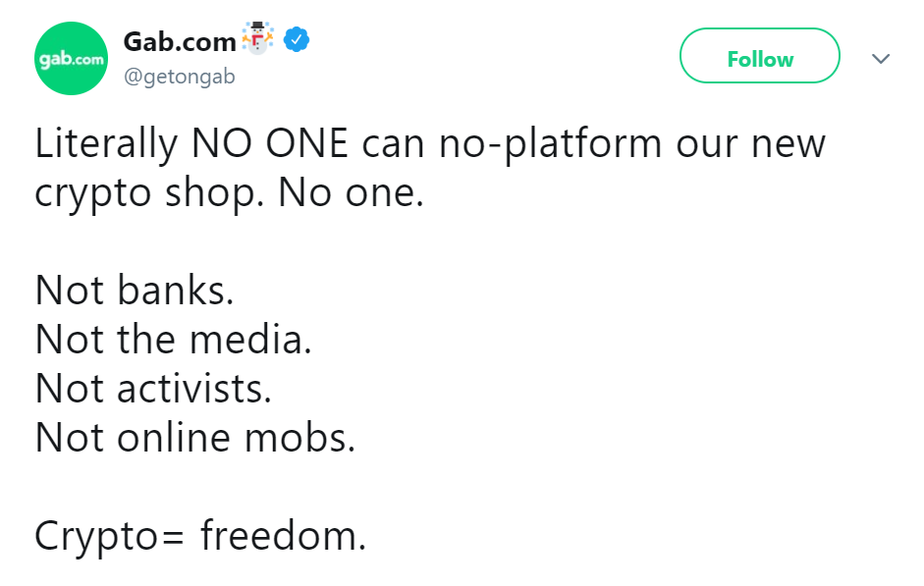The width and height of the screenshot is (924, 586).
Task: Open the @getongab profile handle
Action: (x=180, y=76)
